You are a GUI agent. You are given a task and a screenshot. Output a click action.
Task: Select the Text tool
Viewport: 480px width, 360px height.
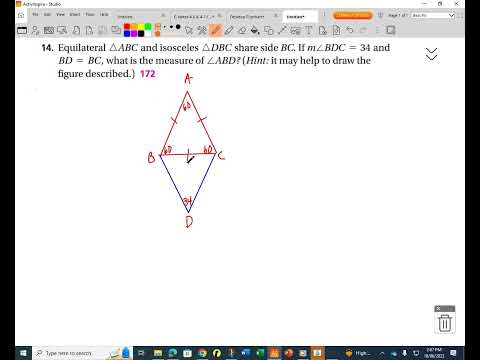pos(309,31)
